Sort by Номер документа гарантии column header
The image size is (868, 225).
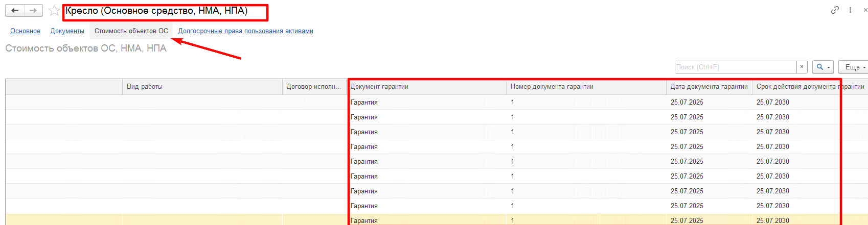(552, 87)
